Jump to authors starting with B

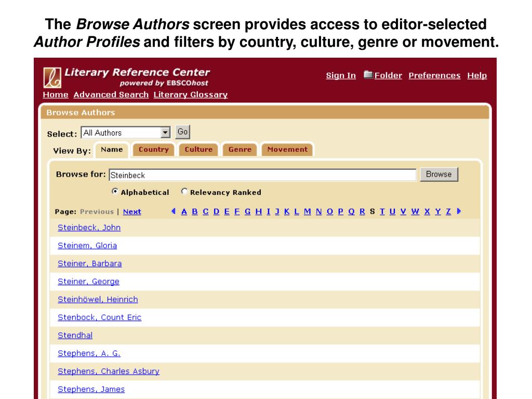pos(195,211)
